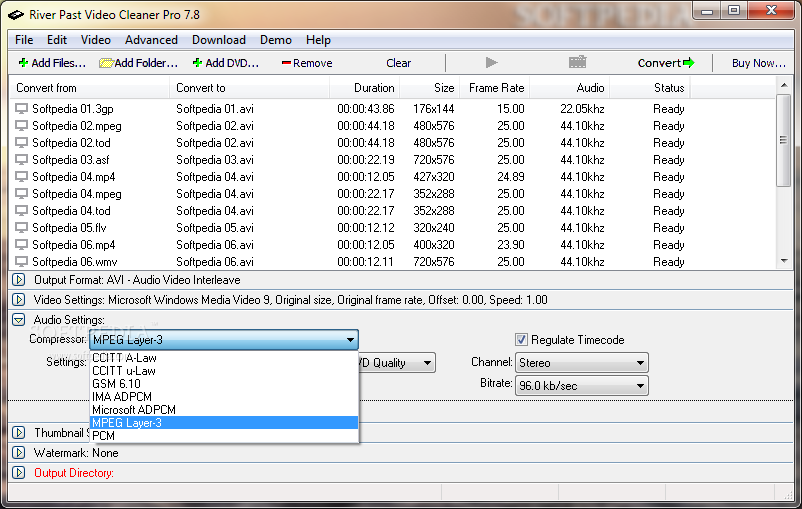Open the Demo menu
This screenshot has height=509, width=802.
(x=276, y=40)
